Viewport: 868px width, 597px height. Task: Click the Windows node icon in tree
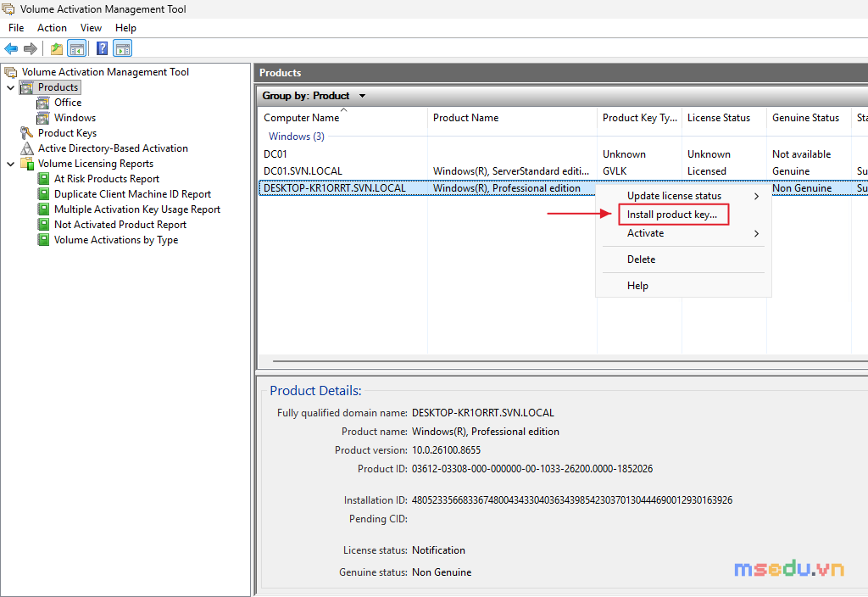(43, 118)
